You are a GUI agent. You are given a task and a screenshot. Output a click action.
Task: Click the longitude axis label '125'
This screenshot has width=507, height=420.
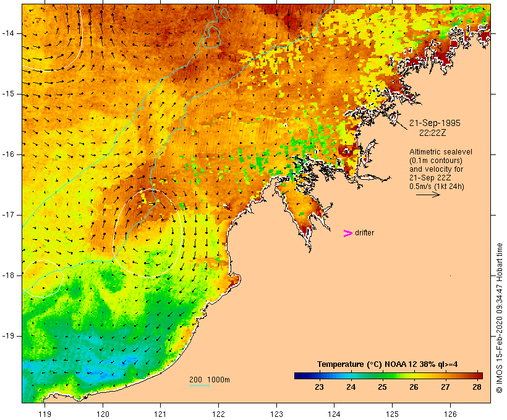pyautogui.click(x=393, y=414)
